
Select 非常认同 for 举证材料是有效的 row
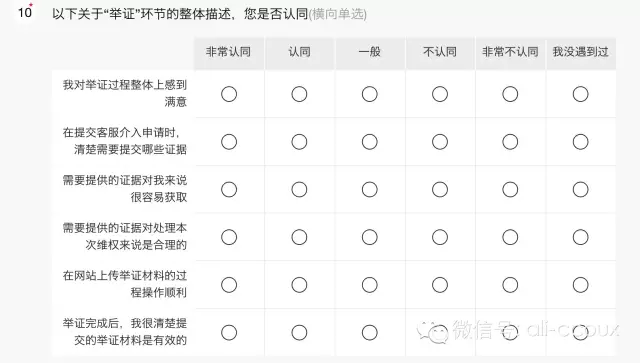click(229, 333)
